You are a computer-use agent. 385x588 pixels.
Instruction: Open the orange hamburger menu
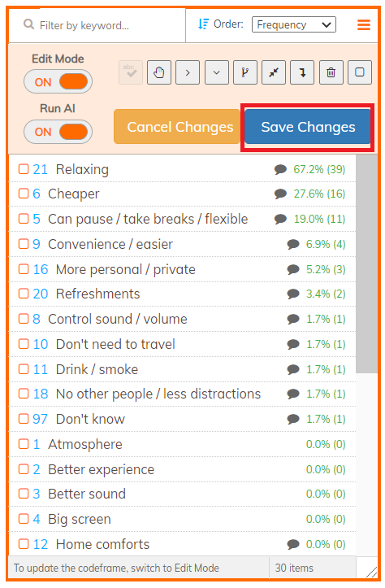pyautogui.click(x=364, y=24)
